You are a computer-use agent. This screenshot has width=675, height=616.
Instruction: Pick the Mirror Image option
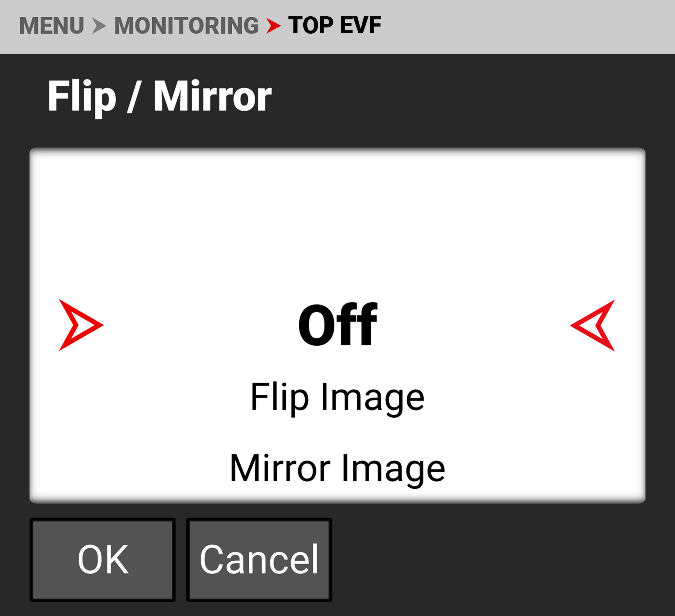pyautogui.click(x=337, y=468)
